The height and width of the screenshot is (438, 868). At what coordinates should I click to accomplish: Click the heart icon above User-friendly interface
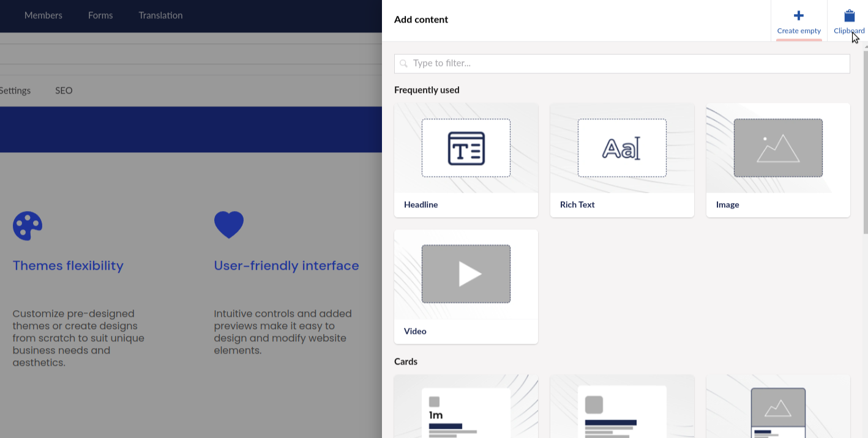coord(229,225)
